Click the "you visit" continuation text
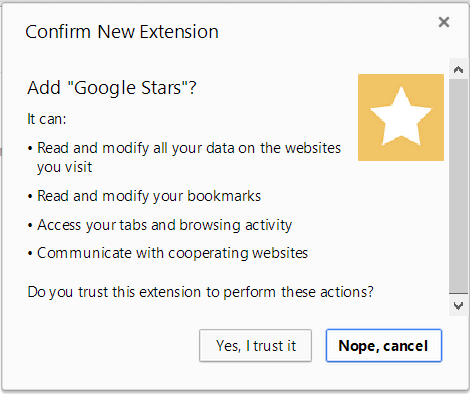The image size is (470, 395). click(64, 167)
